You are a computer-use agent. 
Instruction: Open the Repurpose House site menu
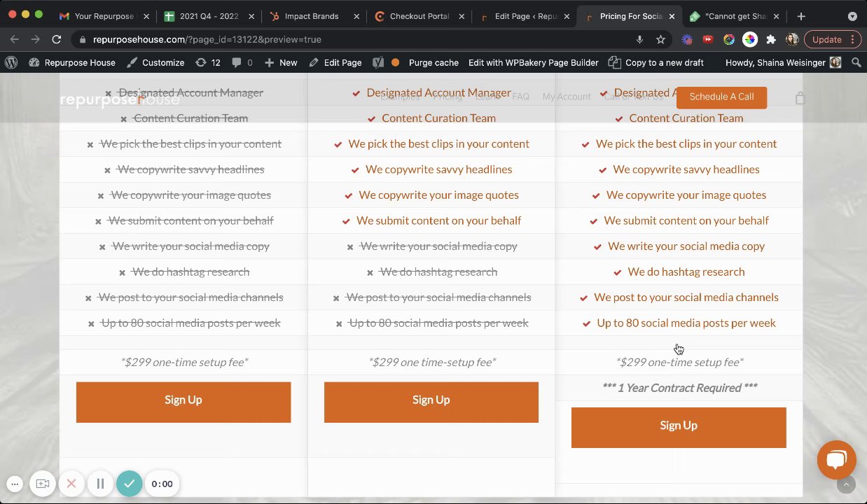72,62
